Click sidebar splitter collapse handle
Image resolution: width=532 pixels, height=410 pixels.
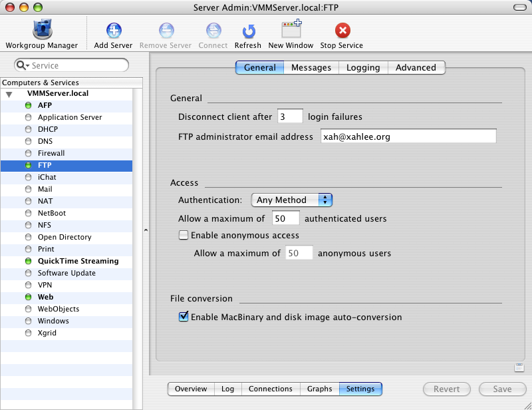[x=146, y=230]
